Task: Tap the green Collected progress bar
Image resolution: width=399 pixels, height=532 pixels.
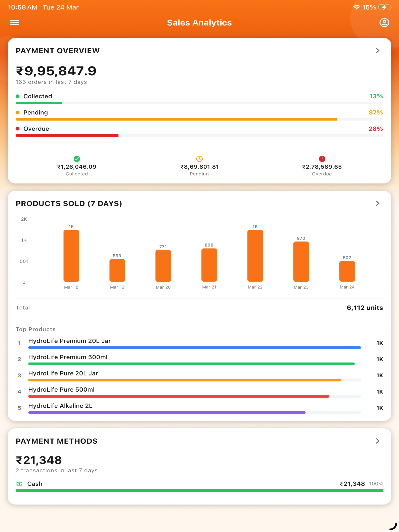Action: point(199,103)
